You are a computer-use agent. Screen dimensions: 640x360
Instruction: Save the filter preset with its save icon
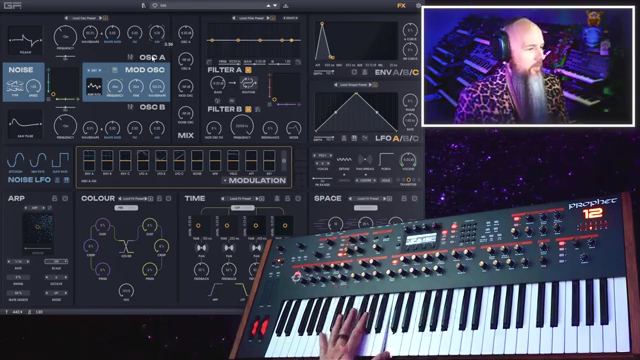(x=273, y=18)
